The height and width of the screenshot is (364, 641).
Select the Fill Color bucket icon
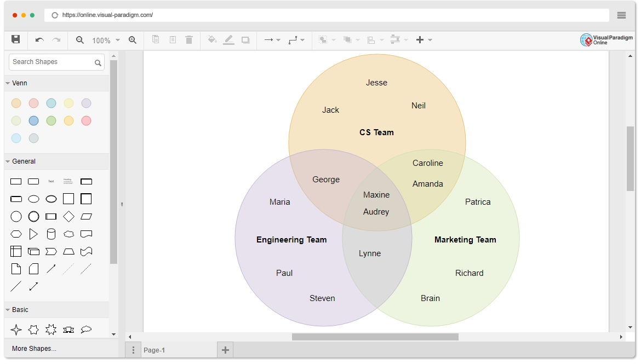coord(212,39)
